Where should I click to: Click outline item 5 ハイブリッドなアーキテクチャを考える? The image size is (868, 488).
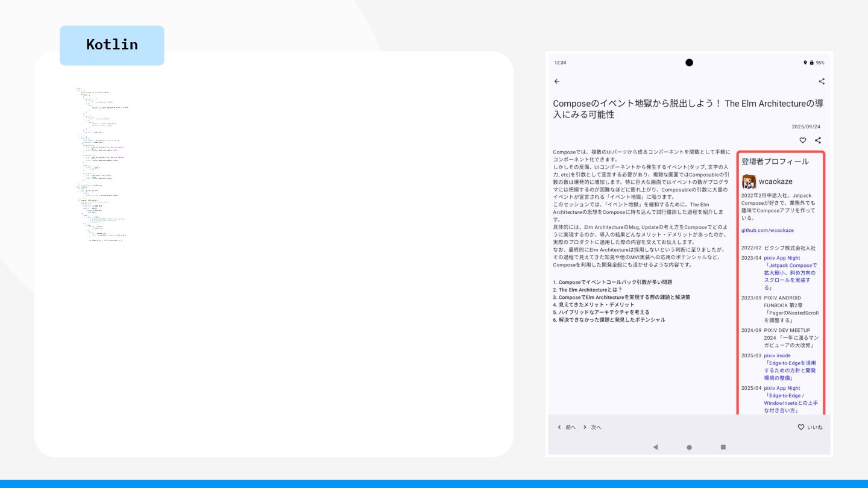601,312
